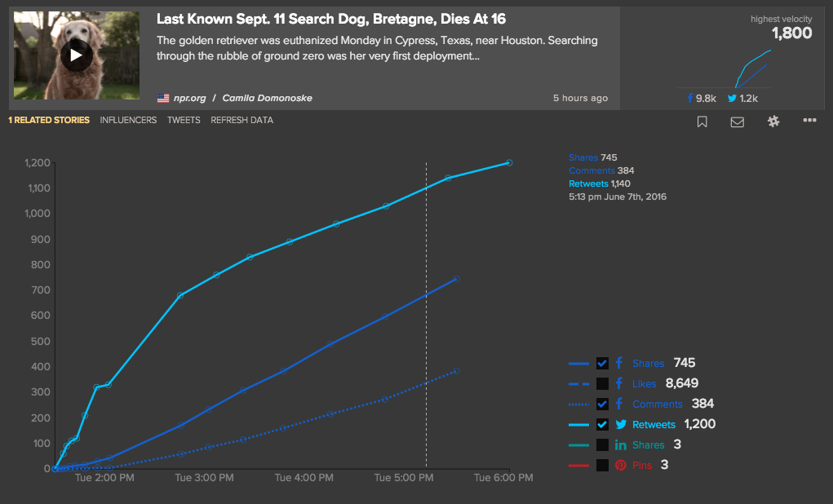Click the bookmark save icon
This screenshot has height=504, width=833.
(x=702, y=121)
